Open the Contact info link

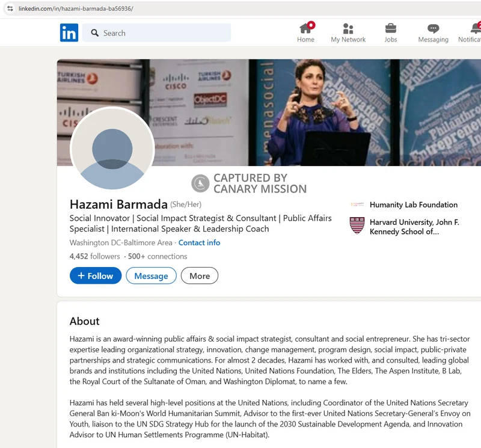pyautogui.click(x=199, y=243)
